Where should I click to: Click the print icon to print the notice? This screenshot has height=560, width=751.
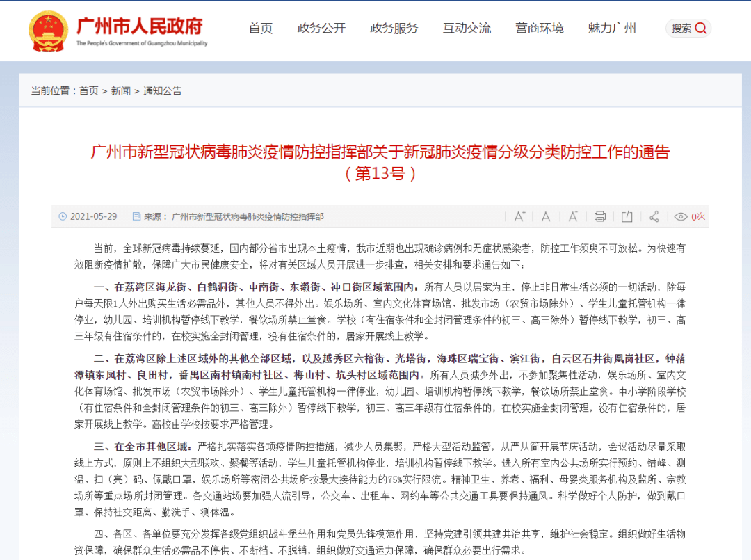click(x=599, y=216)
